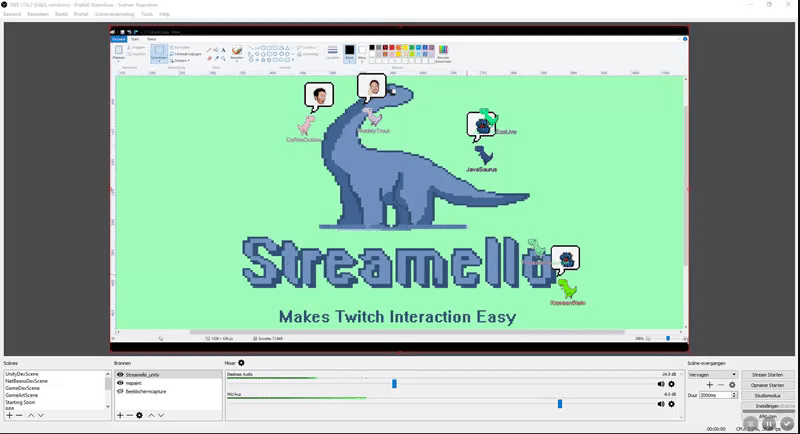
Task: Open the Mixer settings gear next to the Mixer label
Action: [241, 363]
